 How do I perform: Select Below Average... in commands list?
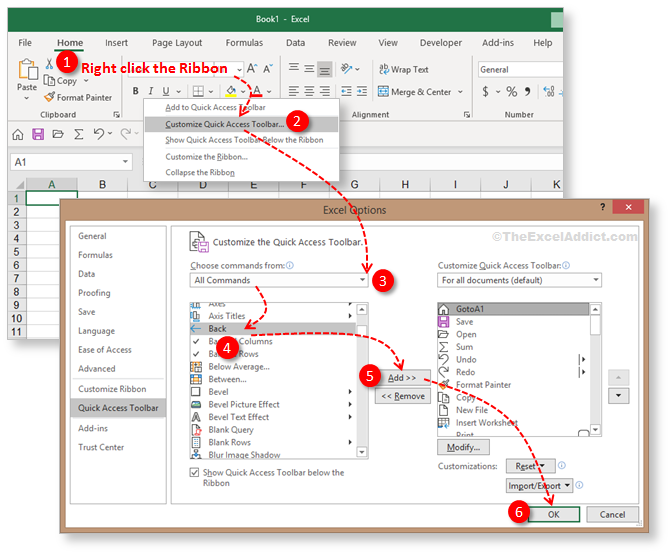tap(273, 366)
